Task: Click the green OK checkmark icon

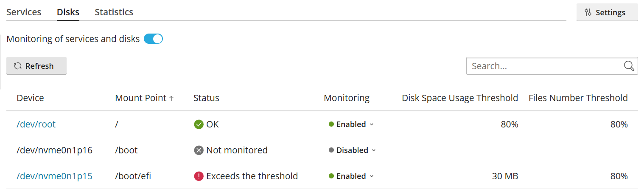Action: 199,124
